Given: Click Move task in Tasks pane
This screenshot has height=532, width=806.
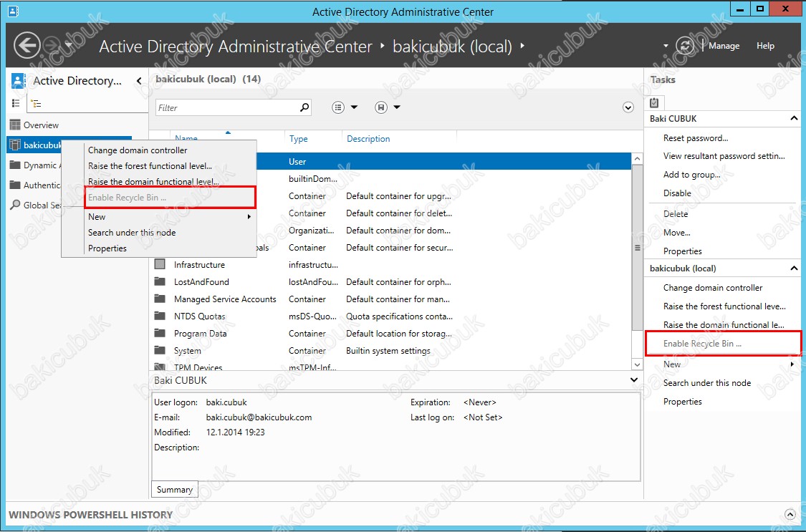Looking at the screenshot, I should click(676, 233).
